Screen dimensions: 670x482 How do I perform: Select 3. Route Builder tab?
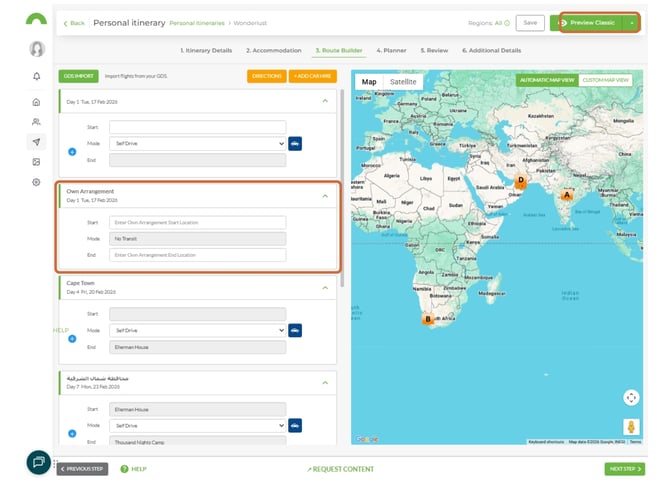coord(339,50)
